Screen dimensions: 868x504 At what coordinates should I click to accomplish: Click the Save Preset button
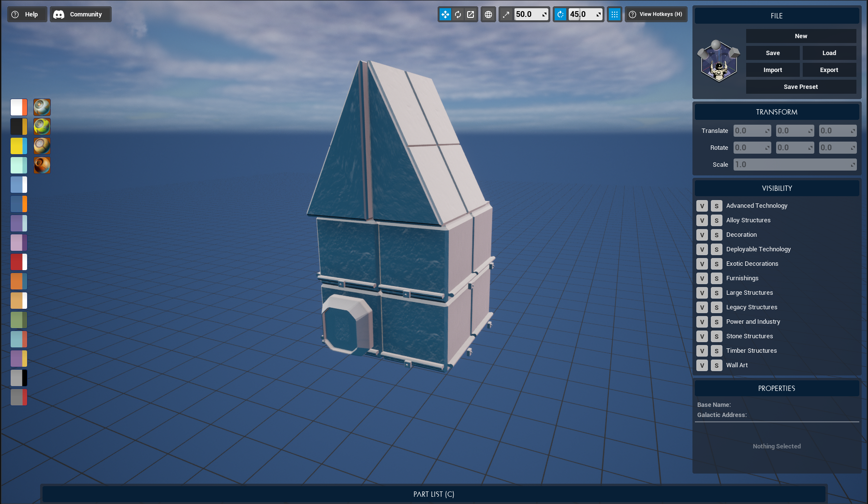click(x=801, y=87)
